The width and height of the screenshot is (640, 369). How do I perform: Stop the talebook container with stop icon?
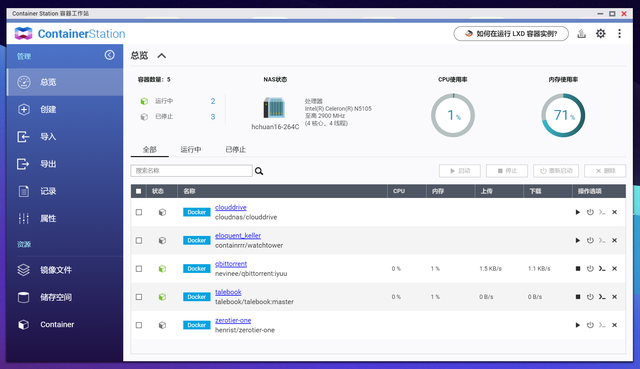tap(578, 297)
